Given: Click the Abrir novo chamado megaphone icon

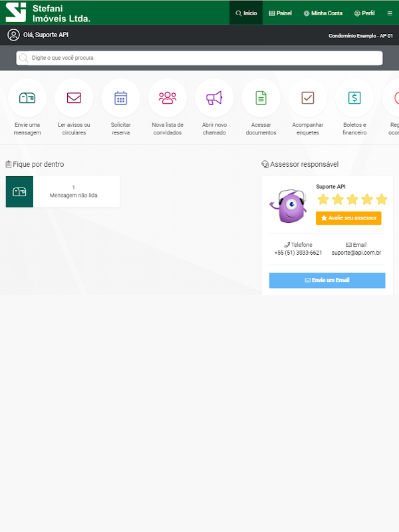Looking at the screenshot, I should tap(214, 98).
